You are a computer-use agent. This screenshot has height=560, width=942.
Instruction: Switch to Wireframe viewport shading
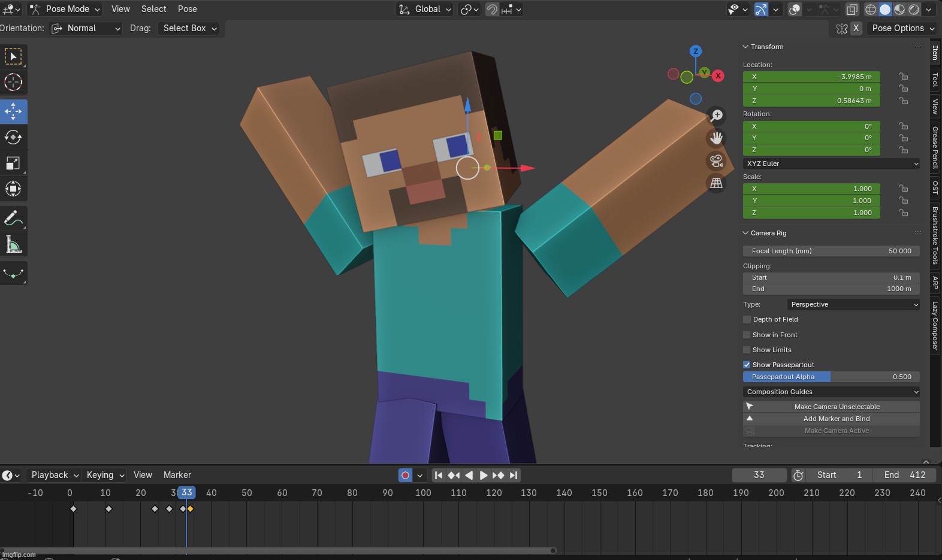(x=871, y=9)
